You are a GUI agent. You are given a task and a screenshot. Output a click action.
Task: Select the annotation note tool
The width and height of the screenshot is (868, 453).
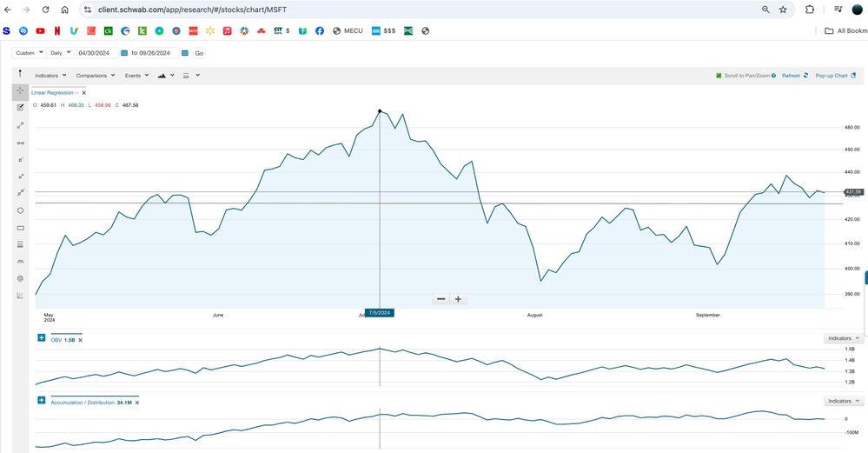coord(21,108)
